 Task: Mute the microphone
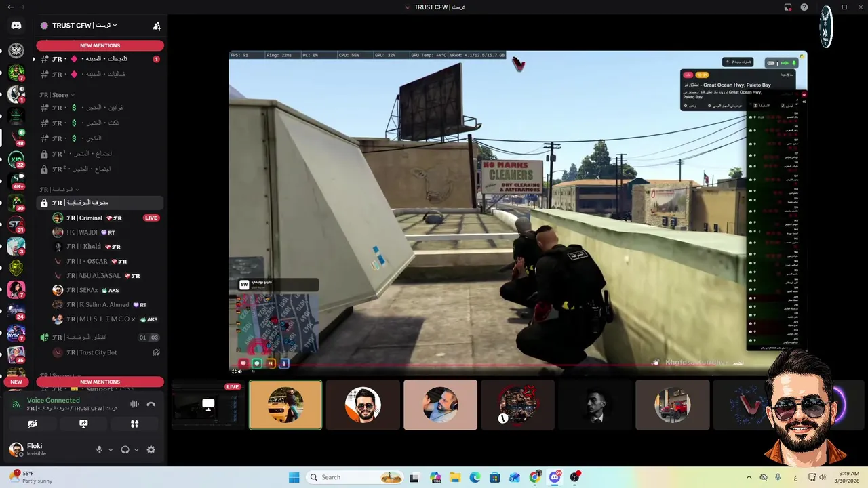99,449
